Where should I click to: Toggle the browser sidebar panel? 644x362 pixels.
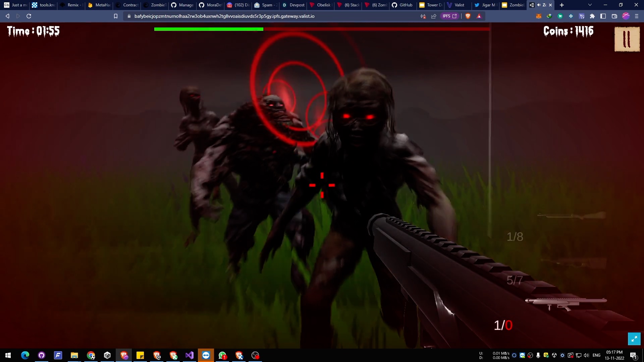click(x=603, y=16)
